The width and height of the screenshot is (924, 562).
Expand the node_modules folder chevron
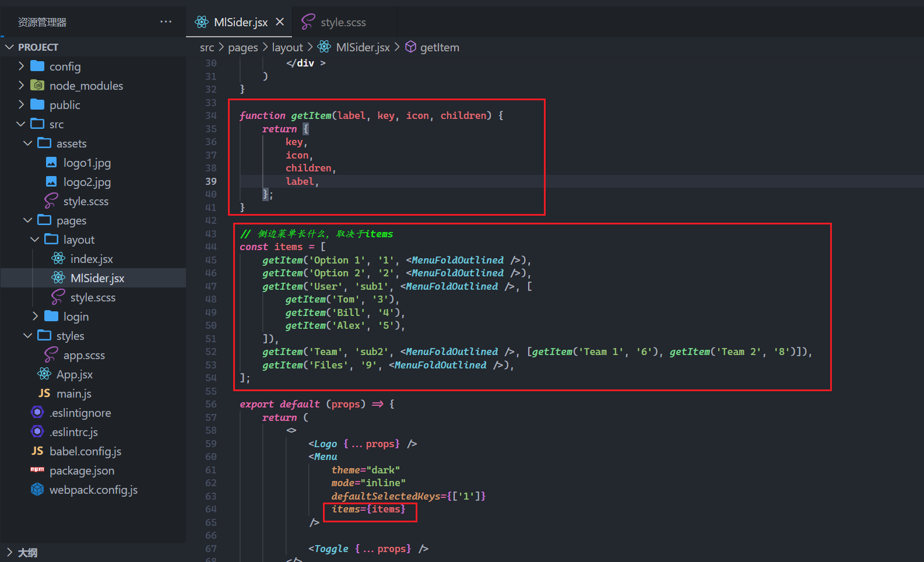pos(22,86)
